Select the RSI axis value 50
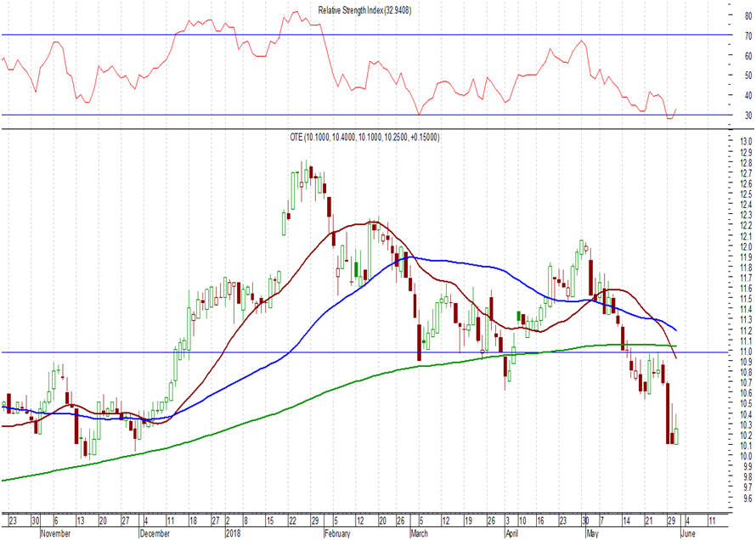Screen dimensions: 756x540 point(748,76)
